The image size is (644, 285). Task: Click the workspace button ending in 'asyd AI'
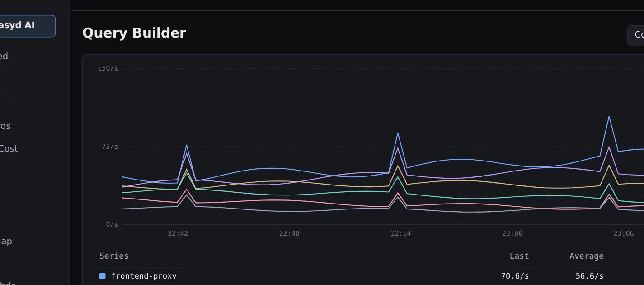click(27, 26)
